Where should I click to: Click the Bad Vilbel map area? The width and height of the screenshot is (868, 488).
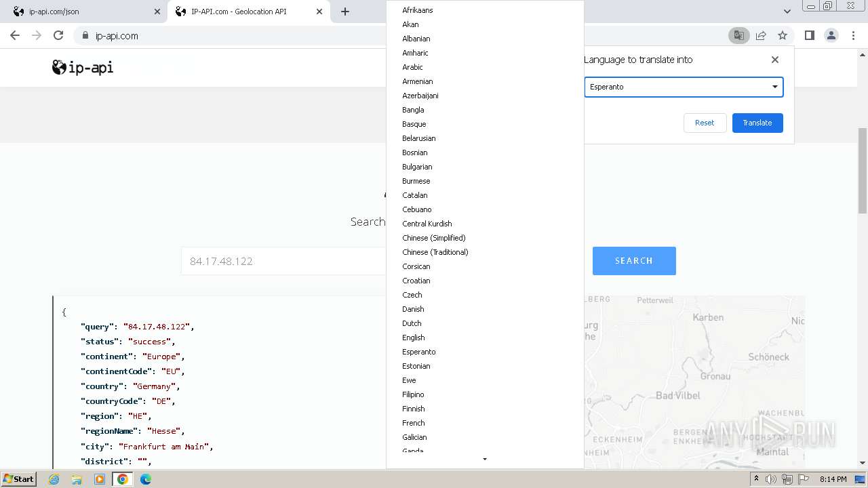click(678, 395)
